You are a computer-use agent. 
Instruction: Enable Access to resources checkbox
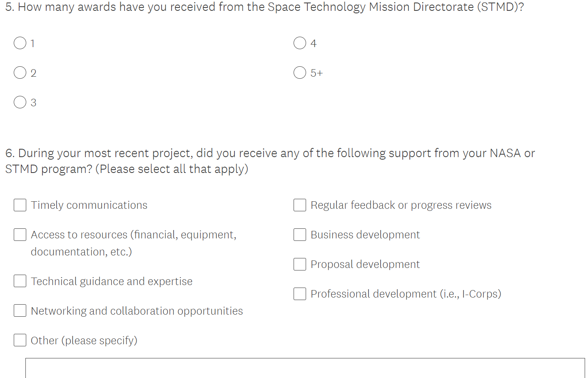point(20,235)
